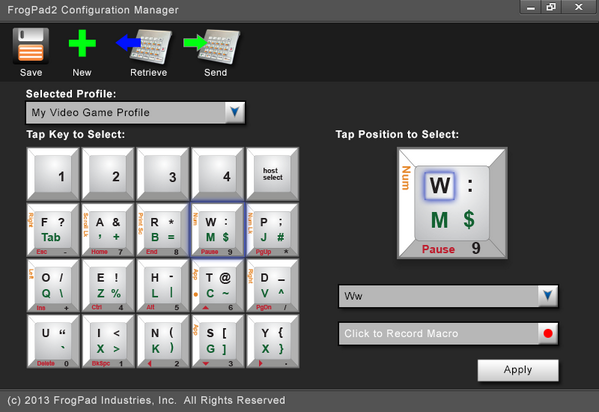The image size is (599, 412).
Task: Select the P ; J # key
Action: click(272, 230)
